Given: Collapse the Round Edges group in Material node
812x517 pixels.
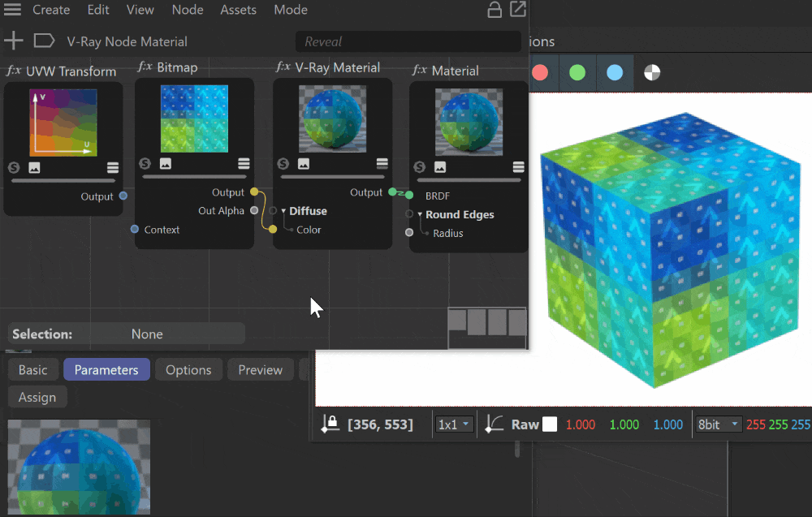Looking at the screenshot, I should (420, 214).
